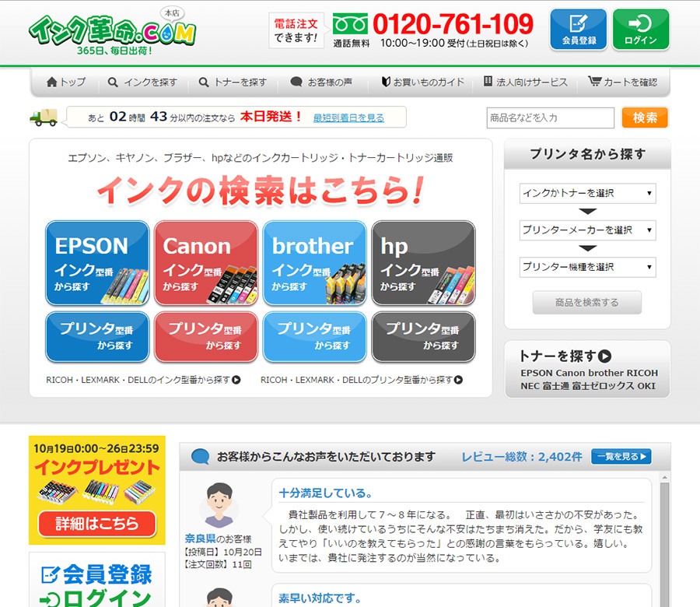
Task: Click 一覧を見る reviews button
Action: click(621, 457)
